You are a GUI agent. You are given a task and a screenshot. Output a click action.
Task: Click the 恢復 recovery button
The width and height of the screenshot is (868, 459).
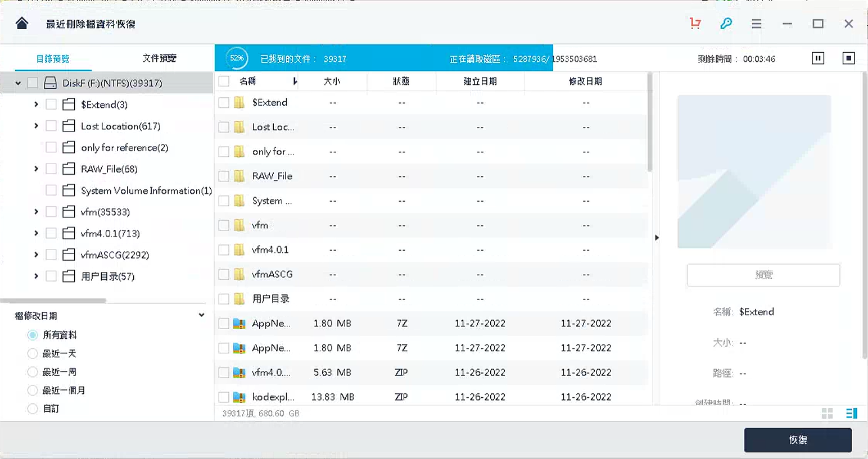tap(798, 440)
